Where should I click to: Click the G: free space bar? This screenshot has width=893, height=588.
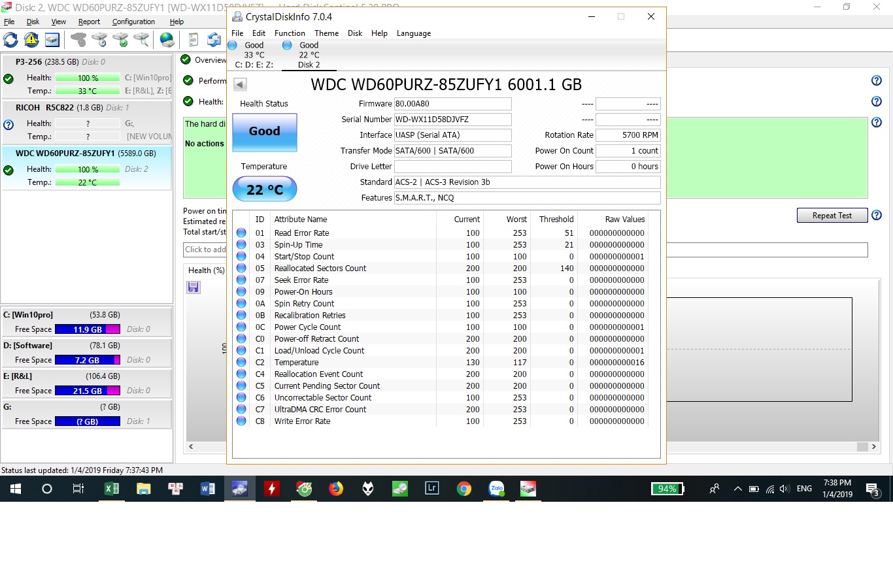pyautogui.click(x=88, y=421)
